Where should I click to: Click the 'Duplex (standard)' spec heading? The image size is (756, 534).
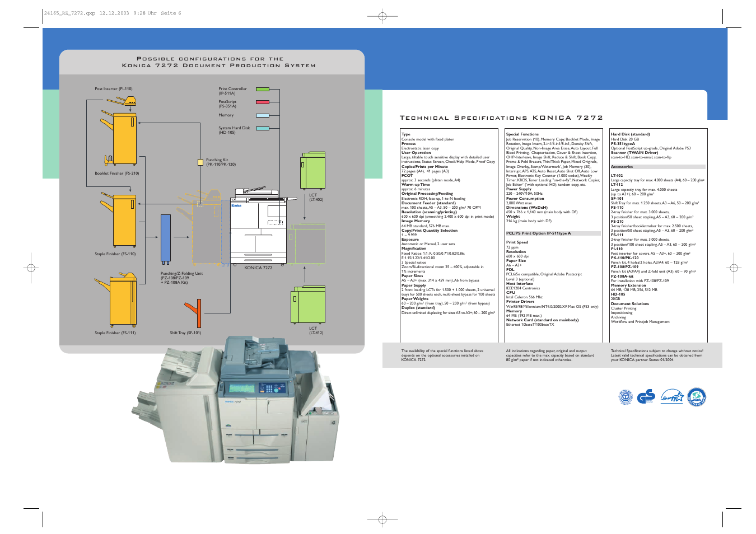pos(418,308)
